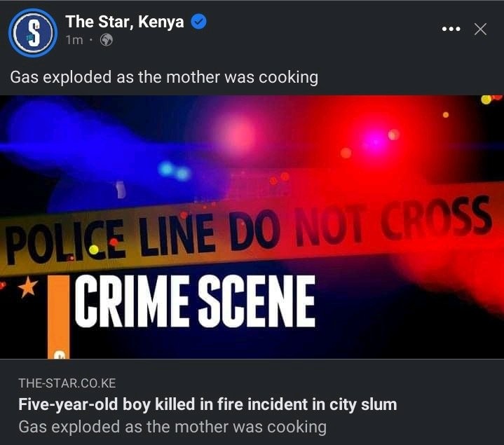504x445 pixels.
Task: Click The Star circular profile logo
Action: click(33, 32)
